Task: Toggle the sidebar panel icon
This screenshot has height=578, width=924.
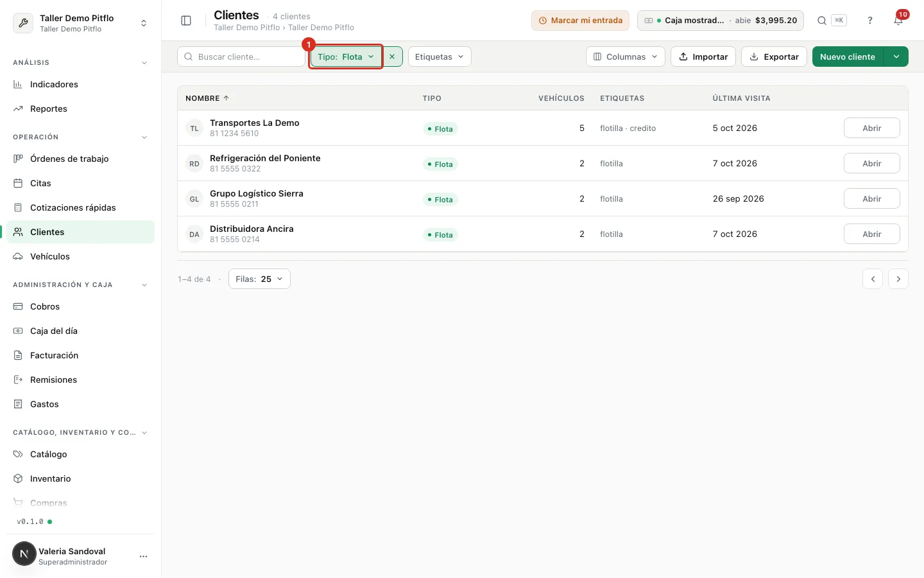Action: 186,21
